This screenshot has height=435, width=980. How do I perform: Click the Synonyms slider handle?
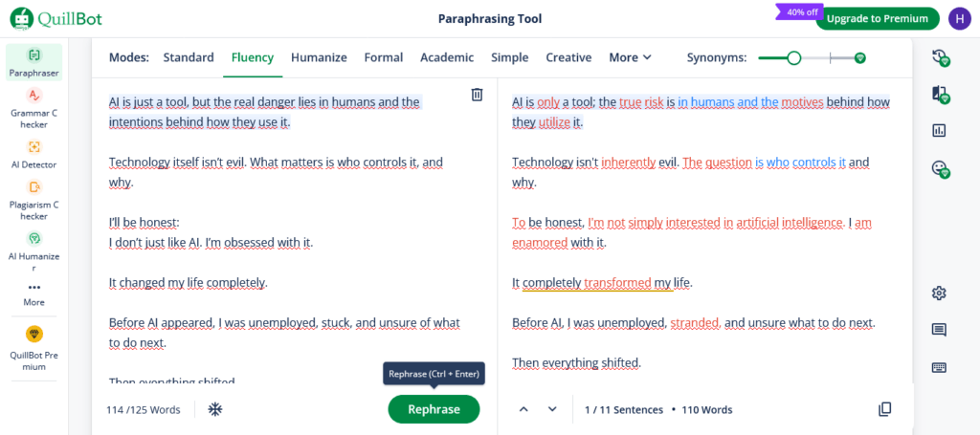click(793, 58)
